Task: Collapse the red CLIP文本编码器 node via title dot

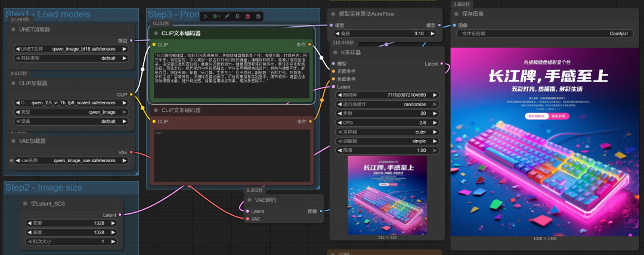Action: [x=156, y=110]
